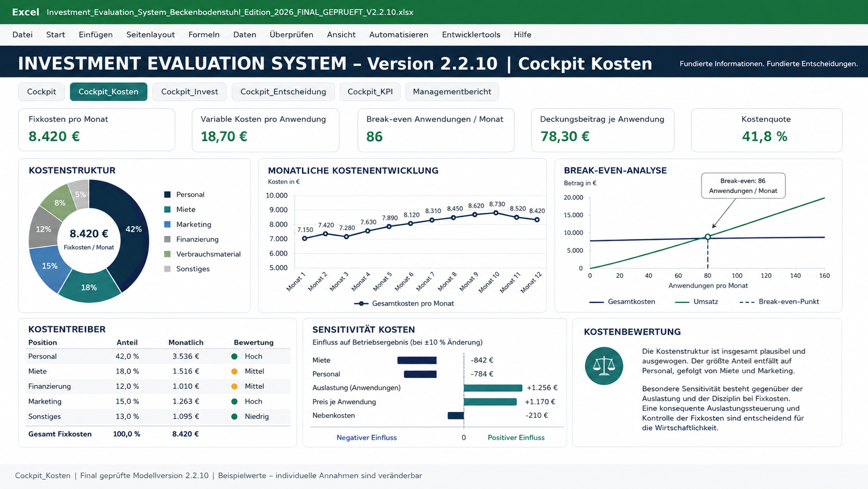
Task: Click the break-even intersection point marker
Action: [708, 237]
